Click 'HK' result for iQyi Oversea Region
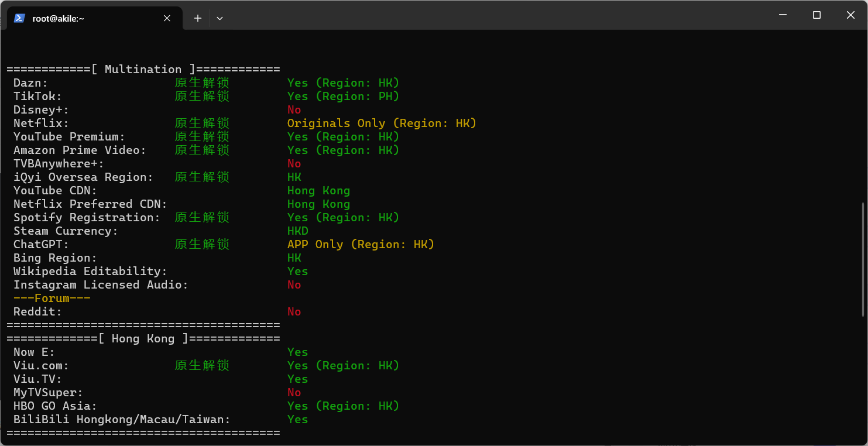Screen dimensions: 868x446 tap(294, 177)
